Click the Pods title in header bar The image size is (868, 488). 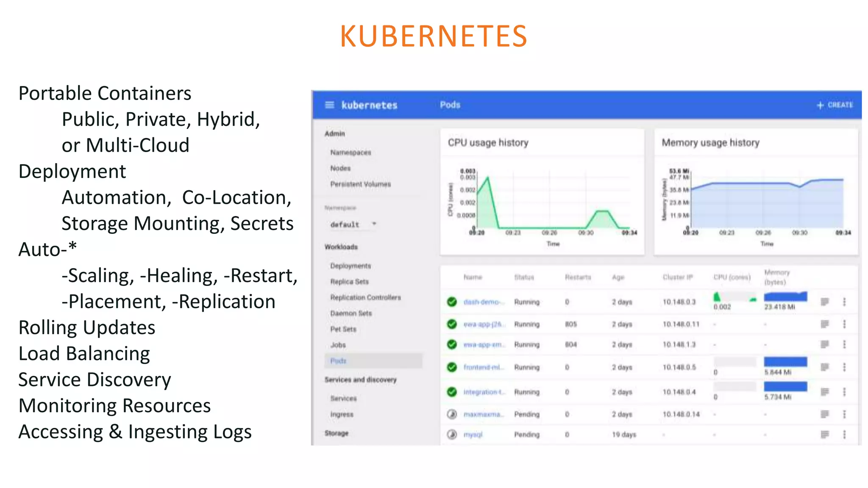450,105
